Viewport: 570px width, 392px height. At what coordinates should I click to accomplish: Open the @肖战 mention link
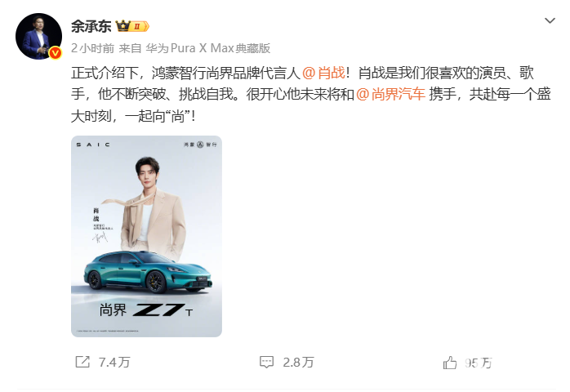(x=323, y=73)
